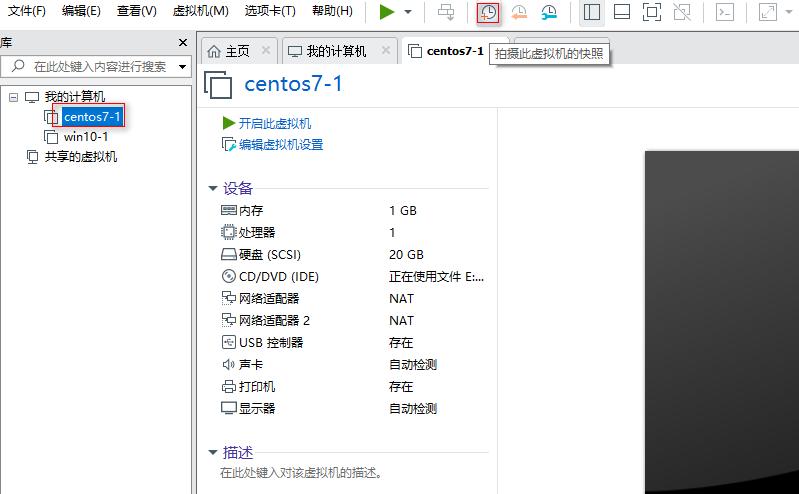Select win10-1 in library tree
This screenshot has width=799, height=494.
pyautogui.click(x=86, y=137)
